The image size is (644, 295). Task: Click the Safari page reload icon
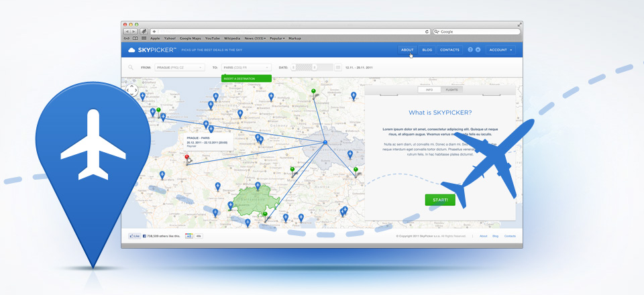point(427,32)
